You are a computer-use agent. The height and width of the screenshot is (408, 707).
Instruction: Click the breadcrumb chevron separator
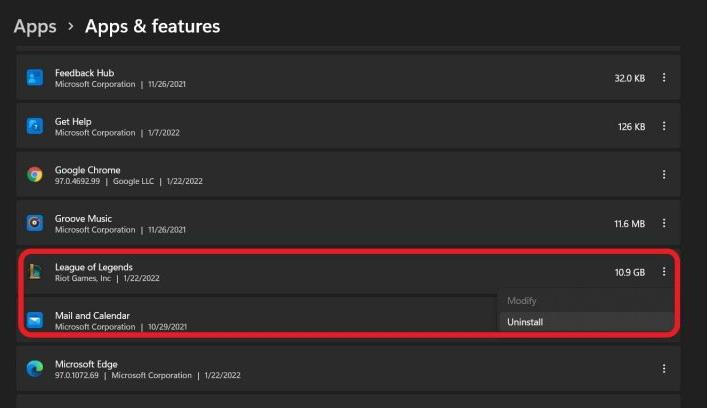coord(70,27)
